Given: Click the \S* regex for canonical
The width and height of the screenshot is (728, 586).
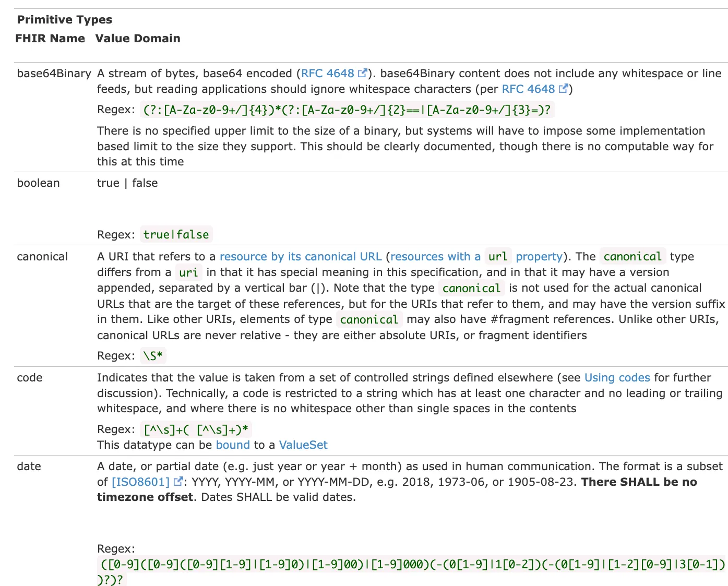Looking at the screenshot, I should coord(153,356).
